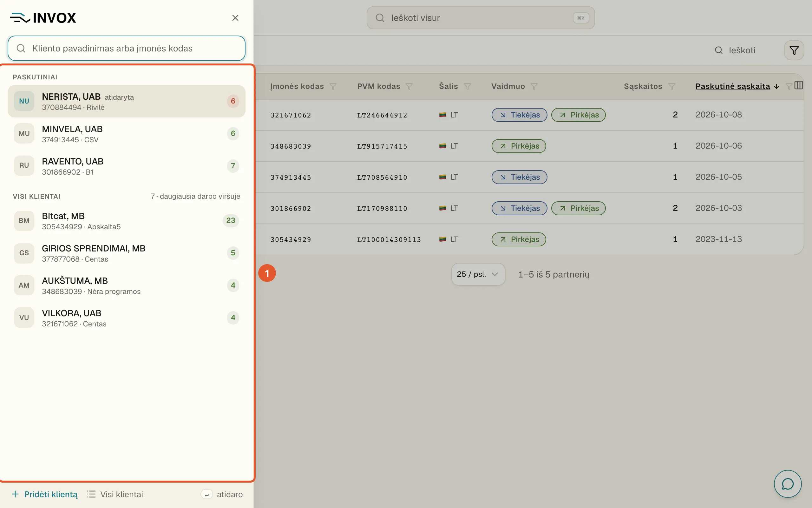Click company code 305434929 in table
Viewport: 812px width, 508px height.
click(x=291, y=239)
